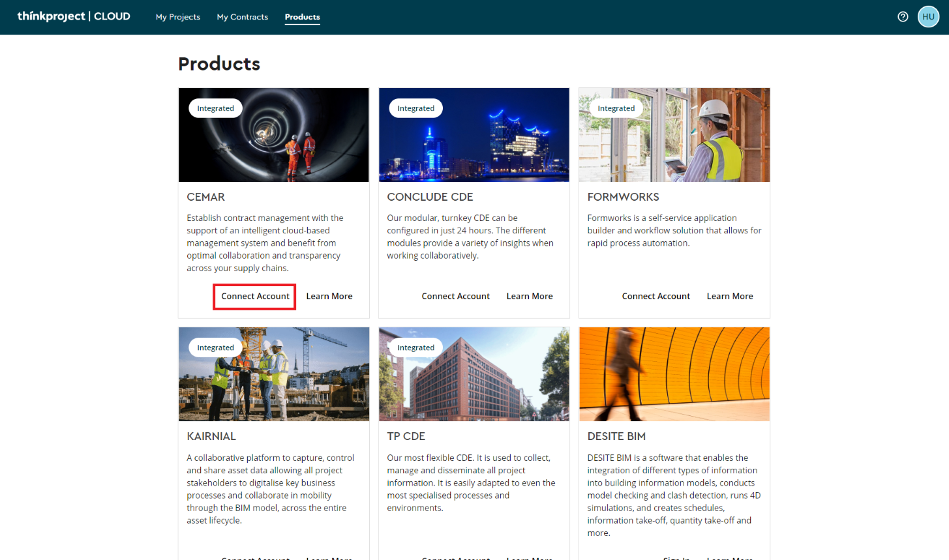The image size is (949, 560).
Task: Select the Products tab
Action: (303, 17)
